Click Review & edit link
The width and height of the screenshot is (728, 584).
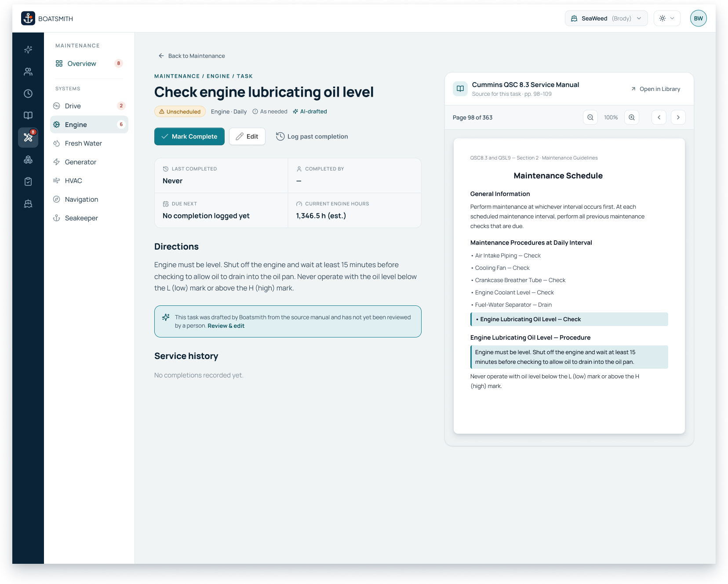coord(226,326)
